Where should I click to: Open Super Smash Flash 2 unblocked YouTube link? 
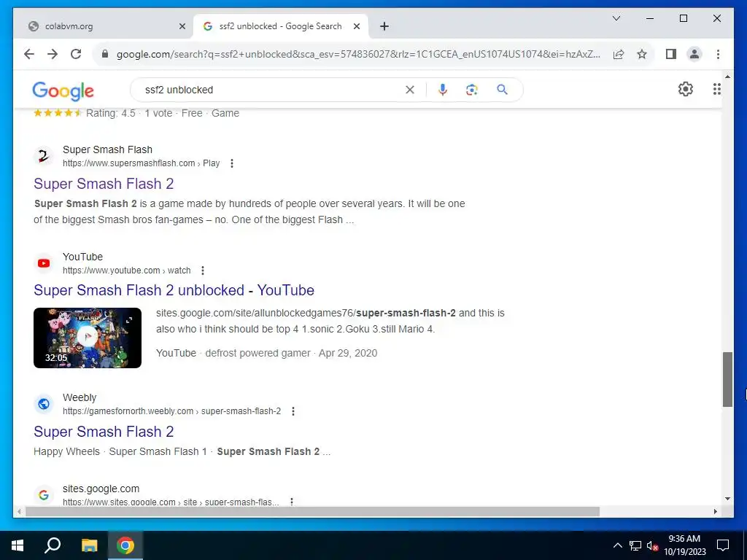tap(174, 290)
